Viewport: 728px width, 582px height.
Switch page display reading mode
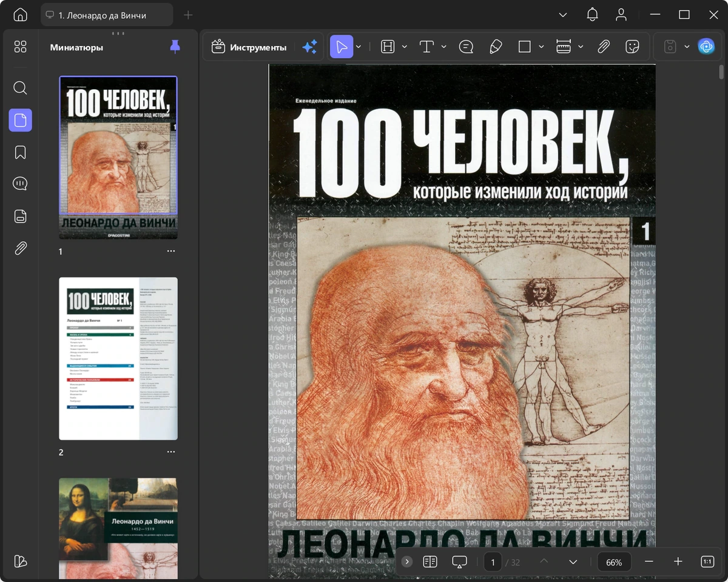click(430, 562)
